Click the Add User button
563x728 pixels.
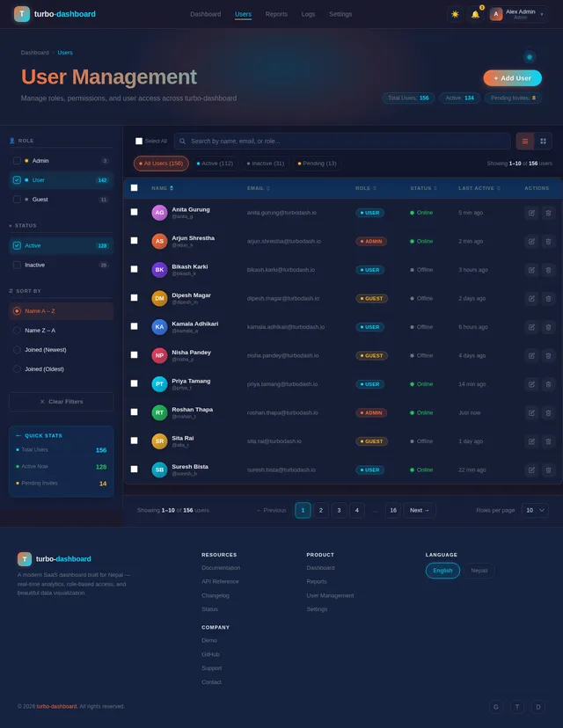[x=512, y=78]
